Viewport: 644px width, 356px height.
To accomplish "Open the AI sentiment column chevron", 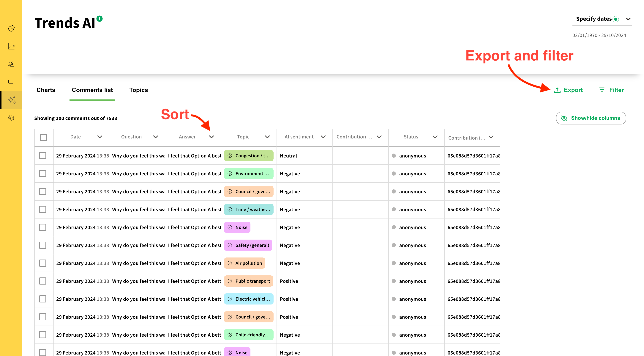I will click(323, 137).
